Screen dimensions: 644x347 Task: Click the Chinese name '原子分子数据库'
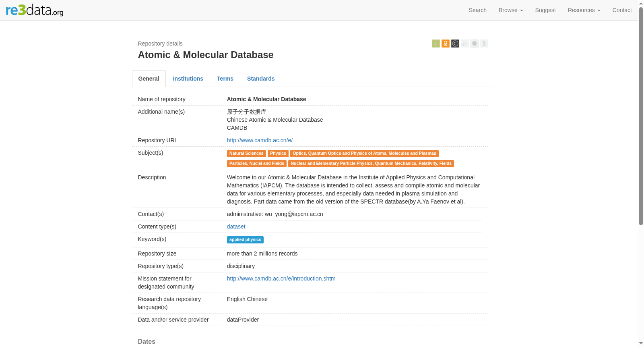point(247,112)
